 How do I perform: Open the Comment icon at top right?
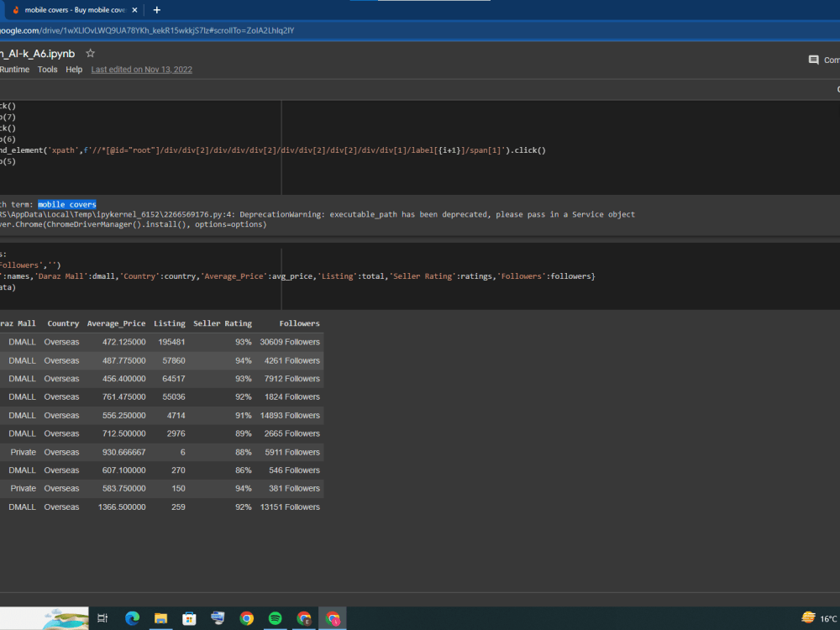click(x=813, y=60)
